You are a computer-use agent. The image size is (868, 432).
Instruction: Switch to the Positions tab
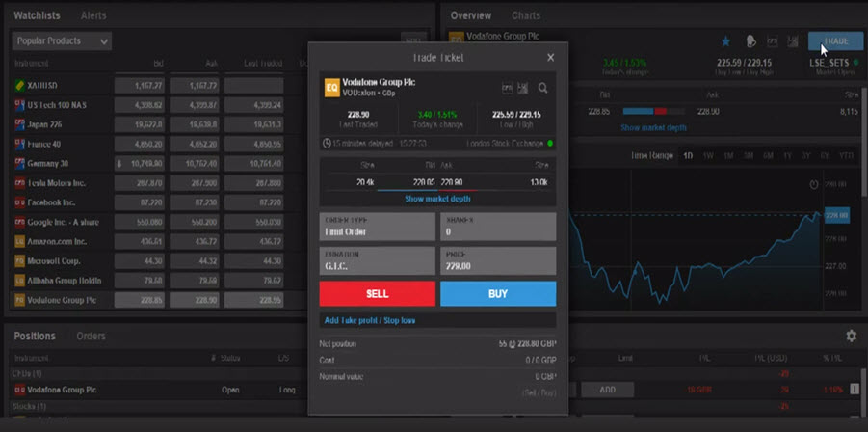pyautogui.click(x=35, y=336)
